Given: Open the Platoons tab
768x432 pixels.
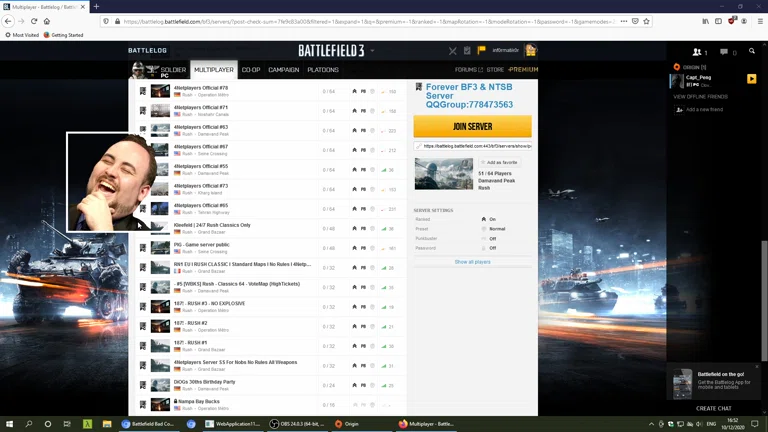Looking at the screenshot, I should pos(323,70).
